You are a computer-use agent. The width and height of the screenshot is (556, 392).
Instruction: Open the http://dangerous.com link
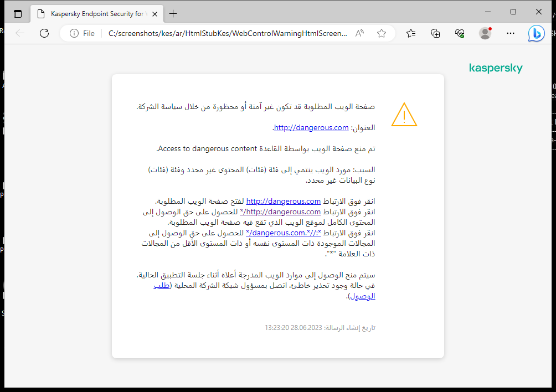click(311, 127)
